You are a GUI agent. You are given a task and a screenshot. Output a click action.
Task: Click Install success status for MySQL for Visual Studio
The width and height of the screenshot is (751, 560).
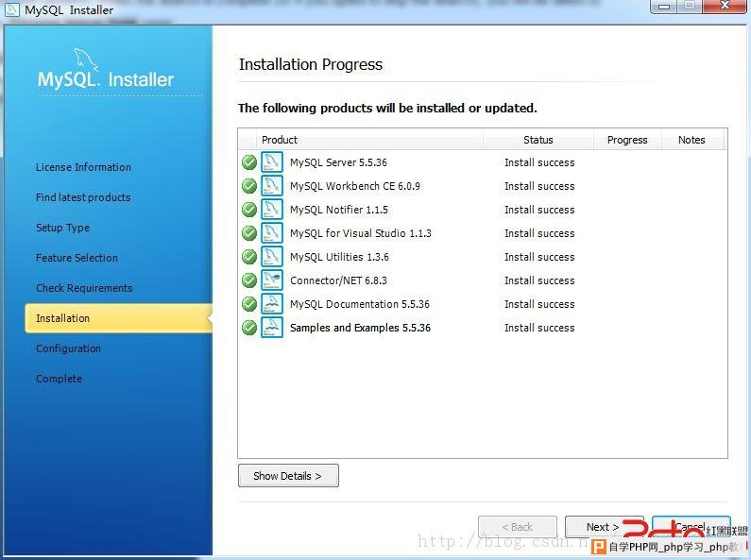tap(539, 233)
